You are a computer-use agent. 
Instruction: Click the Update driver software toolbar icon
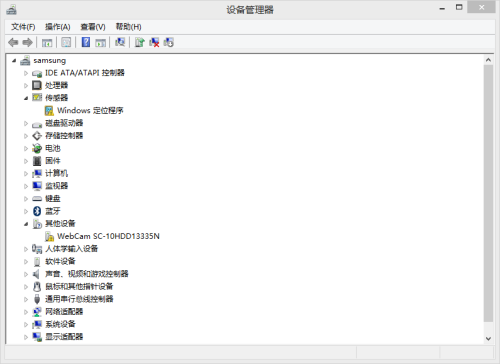point(139,42)
